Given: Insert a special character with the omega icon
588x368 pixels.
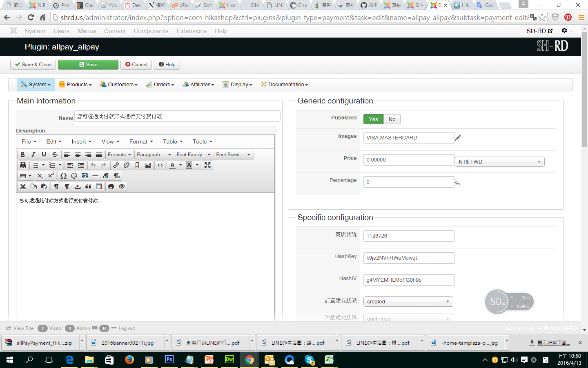Looking at the screenshot, I should [63, 176].
